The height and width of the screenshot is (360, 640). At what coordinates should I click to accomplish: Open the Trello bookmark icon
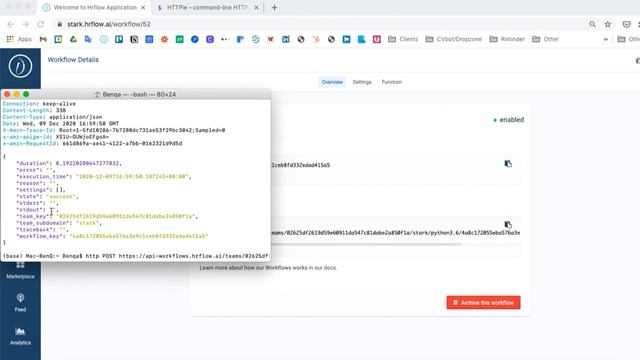(x=119, y=39)
